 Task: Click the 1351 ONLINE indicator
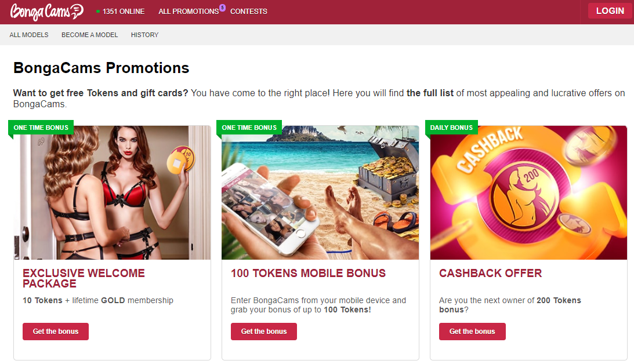pyautogui.click(x=121, y=12)
